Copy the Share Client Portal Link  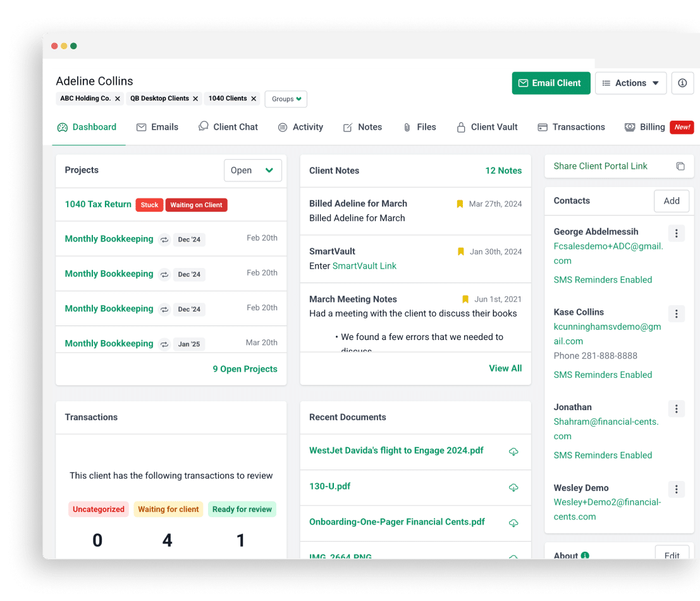tap(680, 166)
